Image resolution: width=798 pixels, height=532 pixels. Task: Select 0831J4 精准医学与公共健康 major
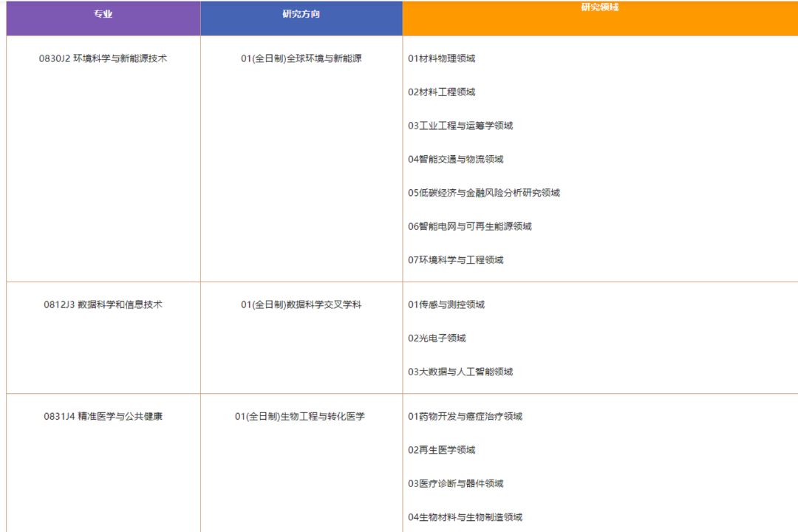(103, 417)
